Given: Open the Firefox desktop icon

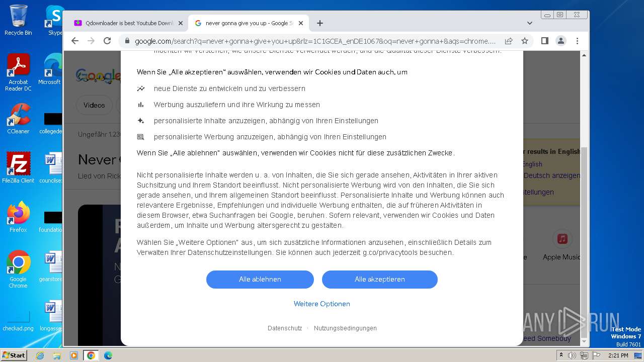Looking at the screenshot, I should [18, 217].
